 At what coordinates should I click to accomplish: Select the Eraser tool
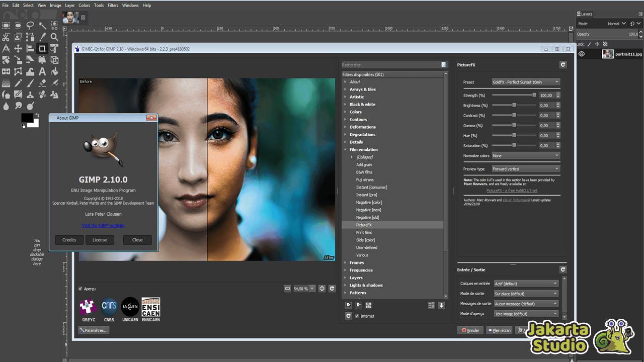click(42, 83)
